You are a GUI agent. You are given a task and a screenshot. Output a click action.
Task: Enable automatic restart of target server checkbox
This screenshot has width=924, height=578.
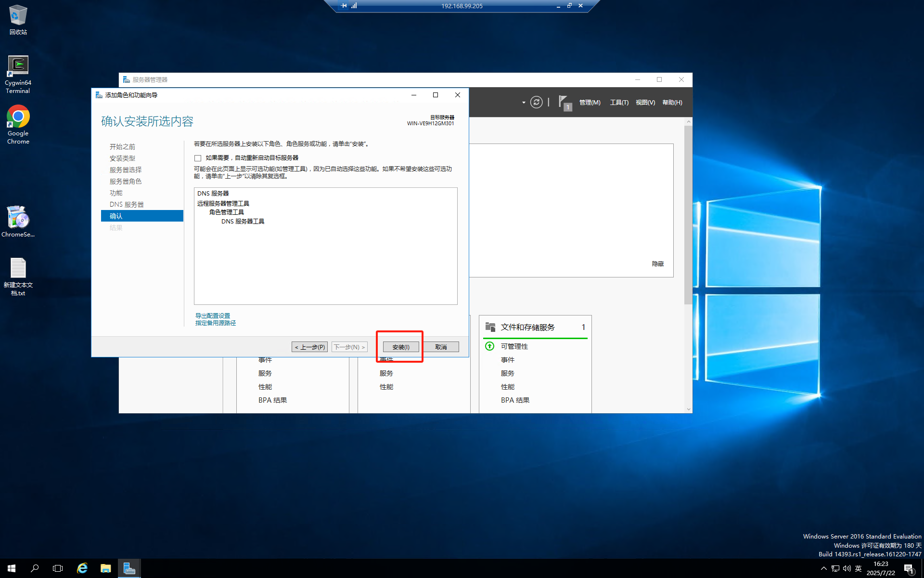coord(198,158)
